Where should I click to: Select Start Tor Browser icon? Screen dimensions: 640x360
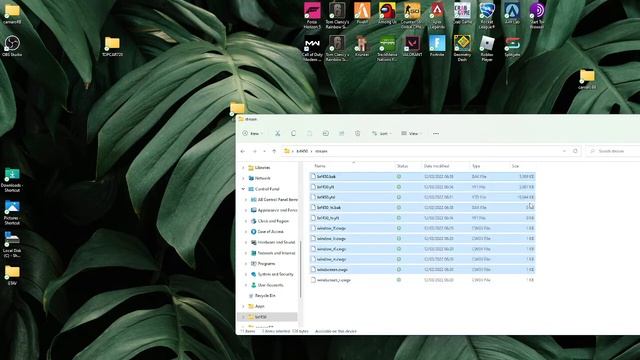(x=537, y=16)
